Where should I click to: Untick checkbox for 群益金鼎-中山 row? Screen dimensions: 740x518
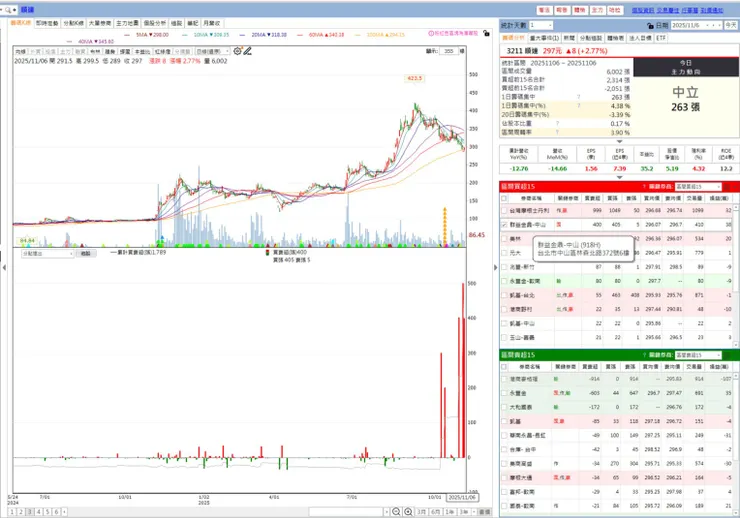504,225
